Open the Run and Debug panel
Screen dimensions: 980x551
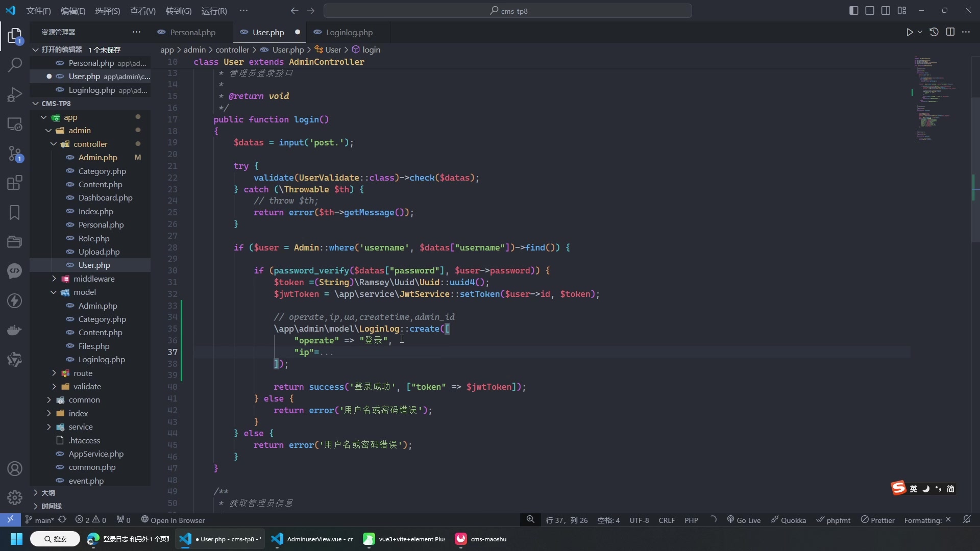click(15, 94)
